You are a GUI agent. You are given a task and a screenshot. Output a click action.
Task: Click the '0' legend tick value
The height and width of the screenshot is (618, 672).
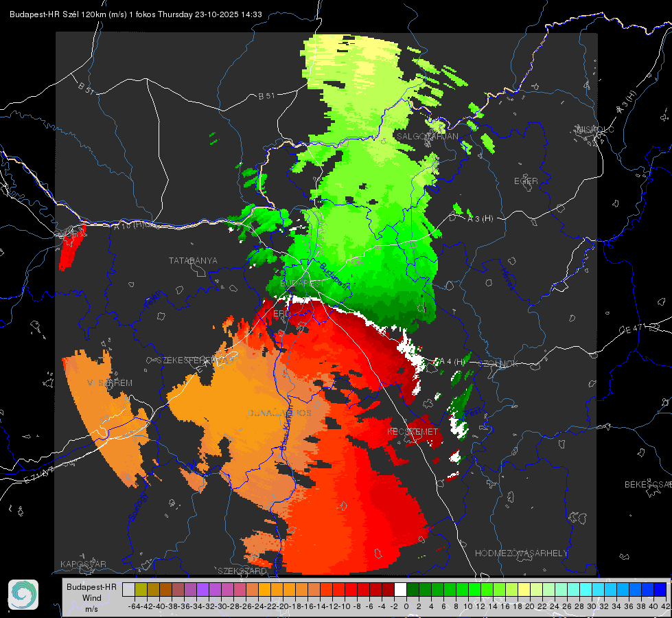click(406, 607)
